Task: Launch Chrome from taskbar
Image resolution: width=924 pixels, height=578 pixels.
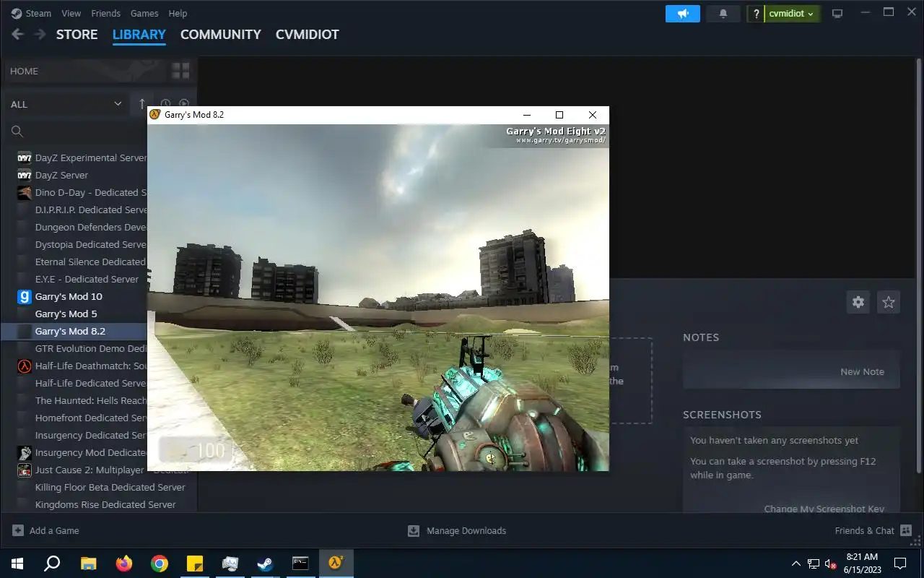Action: (x=160, y=564)
